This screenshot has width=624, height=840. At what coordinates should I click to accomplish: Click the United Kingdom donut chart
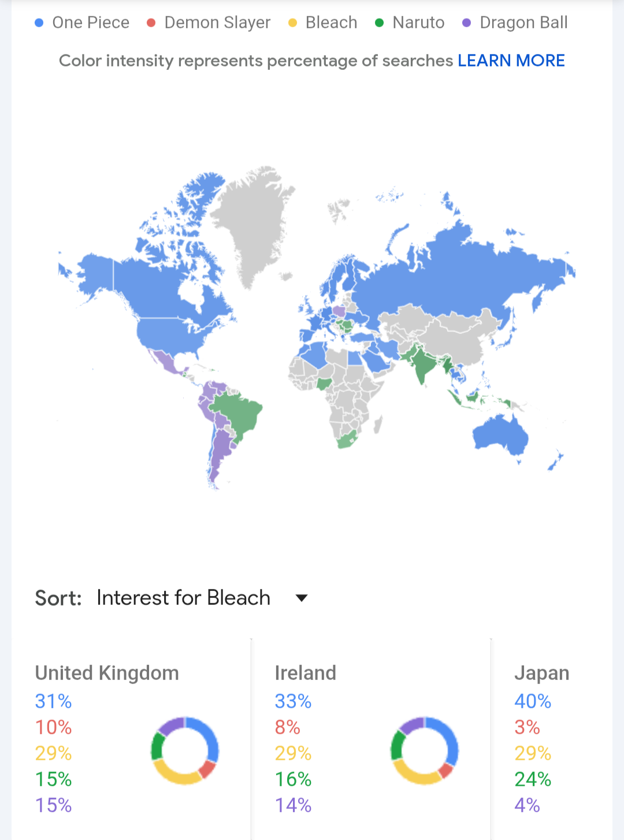tap(185, 750)
